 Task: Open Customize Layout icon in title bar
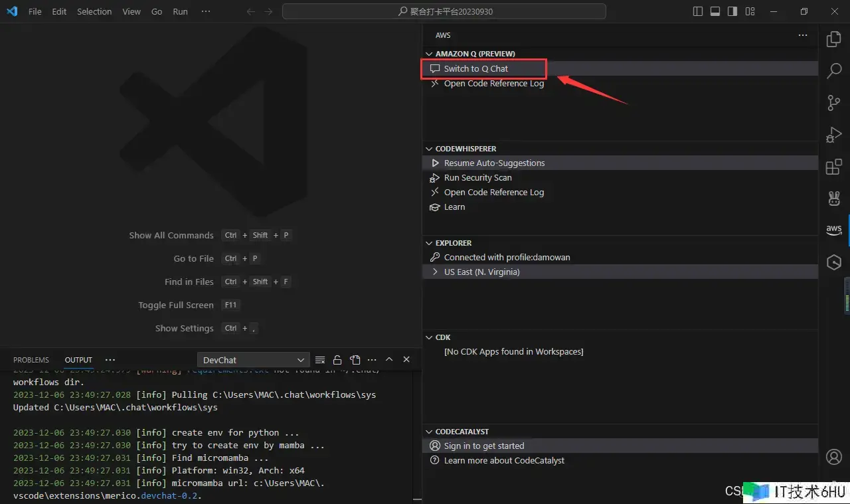click(750, 11)
